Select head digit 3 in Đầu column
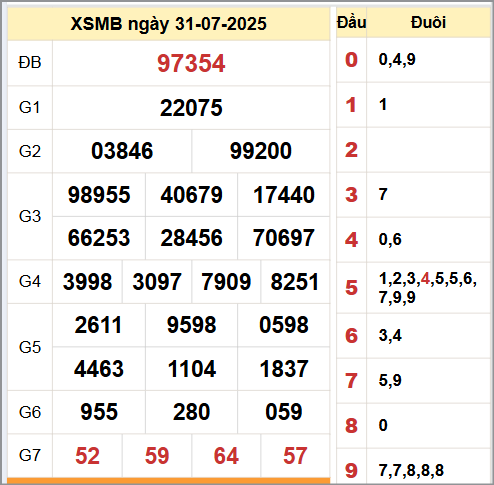The image size is (494, 485). pos(351,195)
